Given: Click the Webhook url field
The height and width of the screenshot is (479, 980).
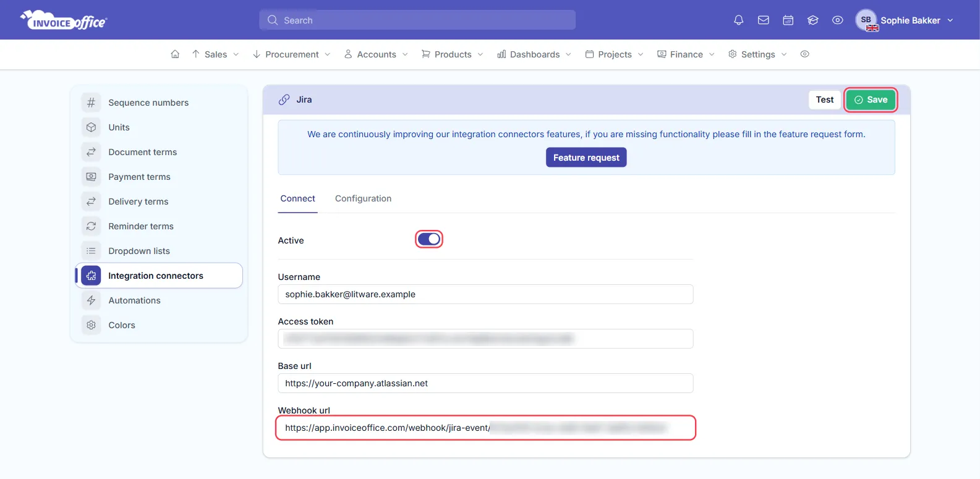Looking at the screenshot, I should pyautogui.click(x=485, y=428).
